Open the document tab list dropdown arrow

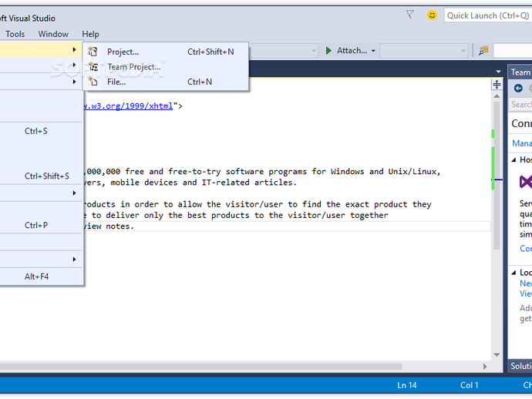point(498,72)
